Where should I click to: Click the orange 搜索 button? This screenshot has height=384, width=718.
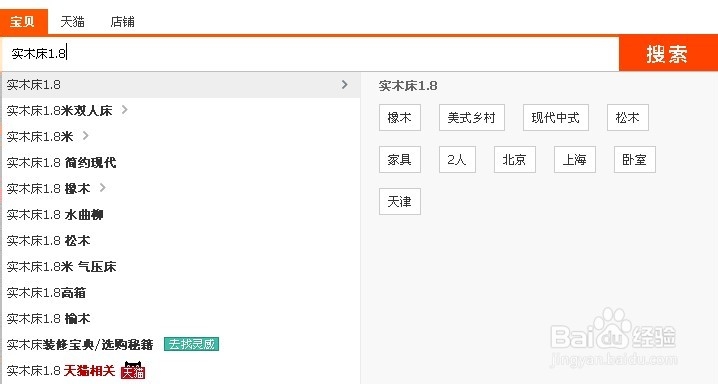[x=668, y=54]
